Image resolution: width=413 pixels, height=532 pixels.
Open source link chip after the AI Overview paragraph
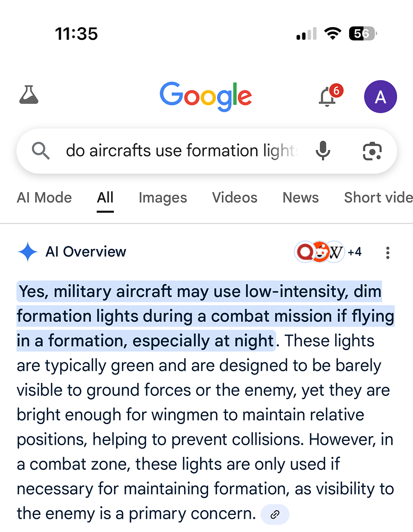point(275,514)
